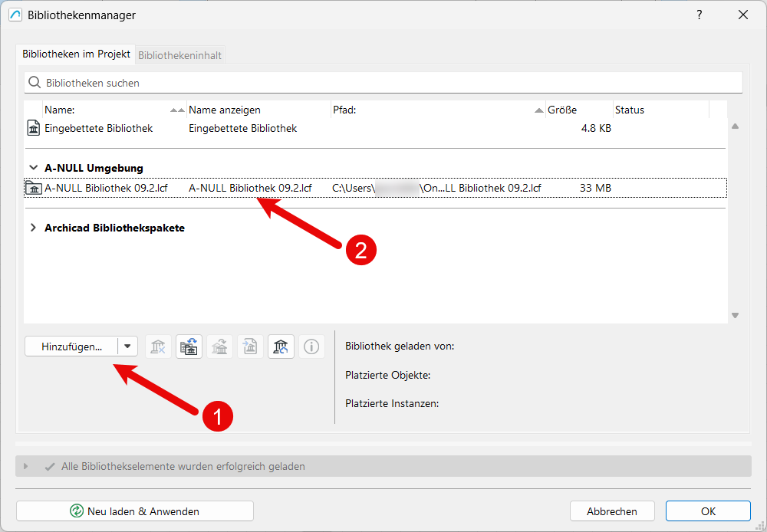Click the 4.8 KB size cell
This screenshot has width=767, height=532.
pos(596,129)
